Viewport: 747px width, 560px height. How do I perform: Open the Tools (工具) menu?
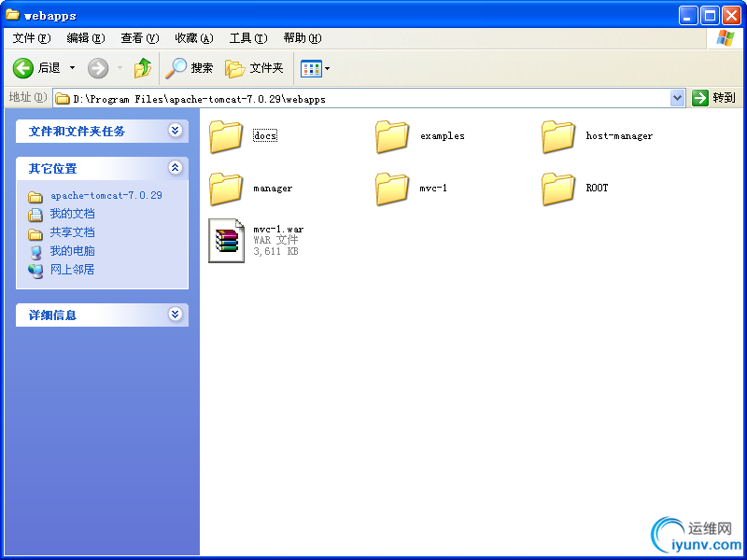(x=248, y=38)
